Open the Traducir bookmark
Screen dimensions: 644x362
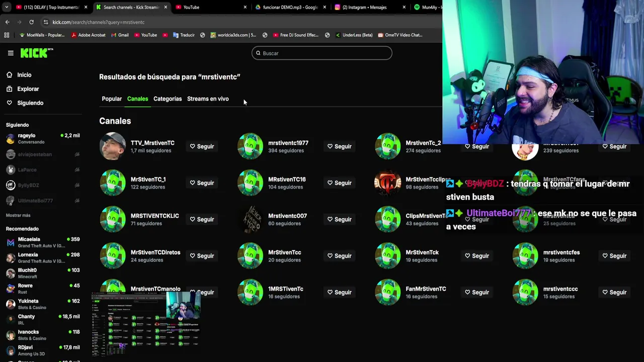[x=184, y=35]
